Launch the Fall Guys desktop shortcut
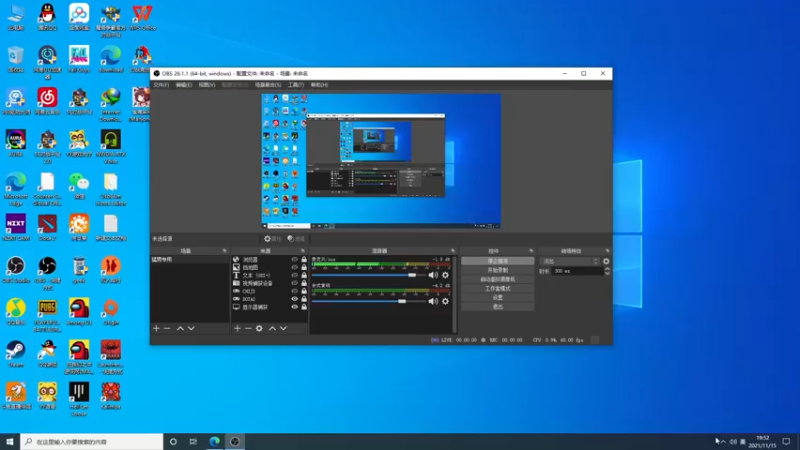Image resolution: width=800 pixels, height=450 pixels. tap(79, 59)
